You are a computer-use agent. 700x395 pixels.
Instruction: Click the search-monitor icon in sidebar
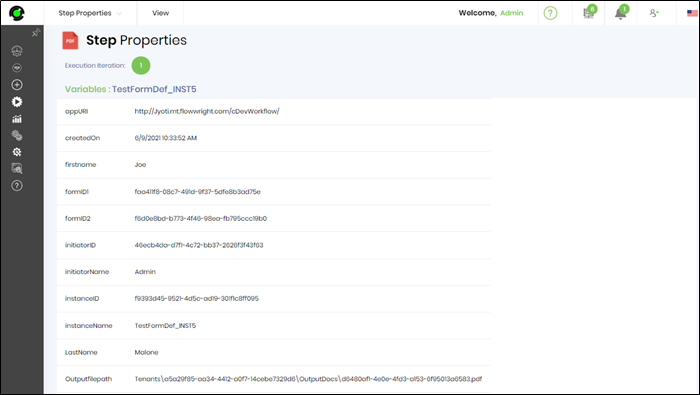(x=17, y=169)
